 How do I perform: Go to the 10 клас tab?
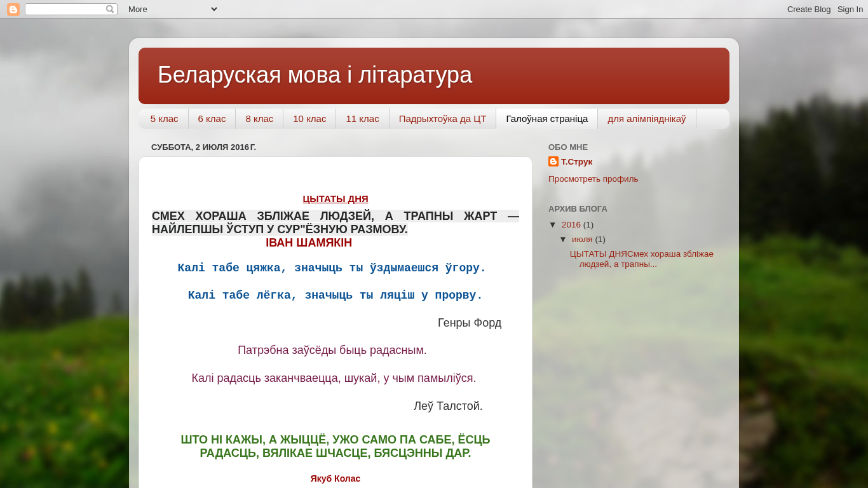[309, 119]
